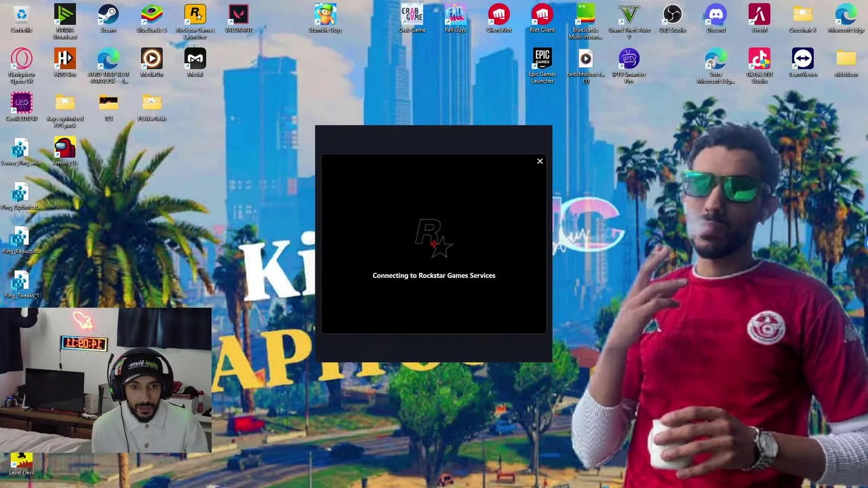Open the OBS Studio desktop icon
868x488 pixels.
click(x=673, y=19)
